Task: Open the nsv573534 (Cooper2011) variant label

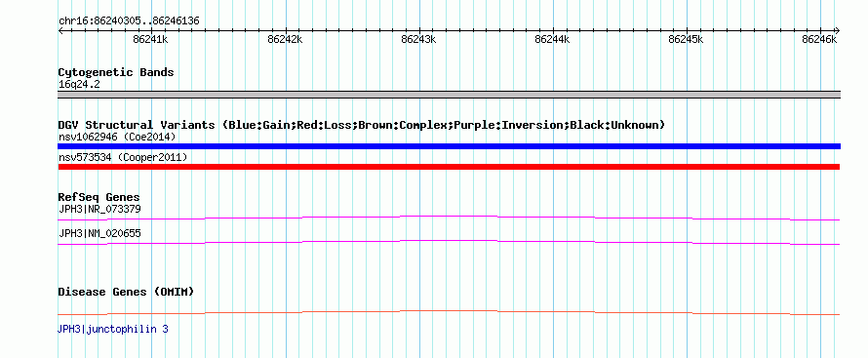Action: (123, 158)
